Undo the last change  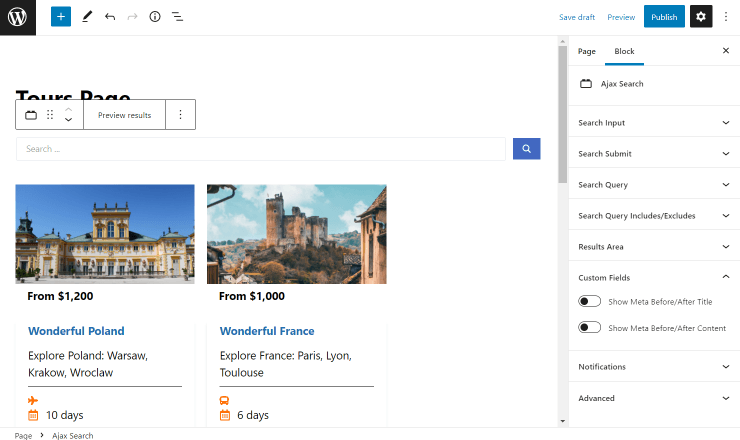pyautogui.click(x=110, y=17)
